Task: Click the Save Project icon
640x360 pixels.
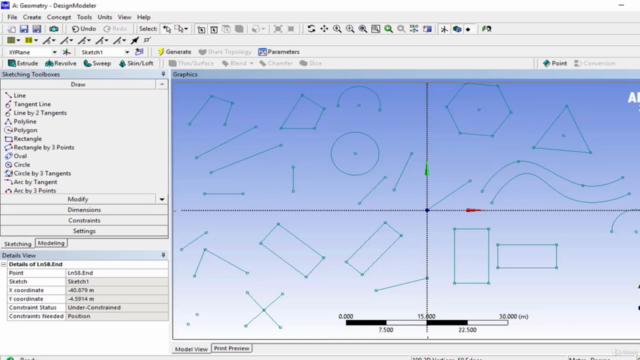Action: click(x=24, y=29)
